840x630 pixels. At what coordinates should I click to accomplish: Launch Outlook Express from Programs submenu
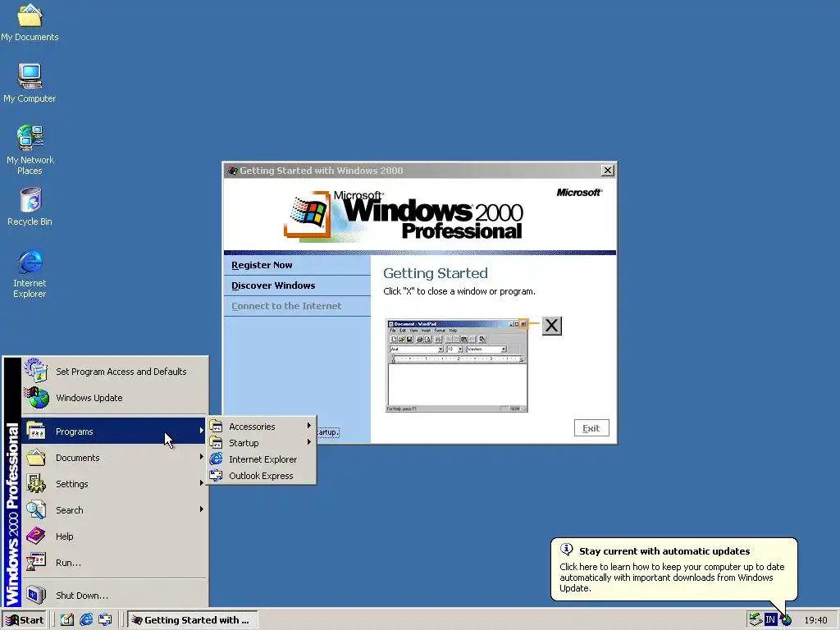[262, 476]
